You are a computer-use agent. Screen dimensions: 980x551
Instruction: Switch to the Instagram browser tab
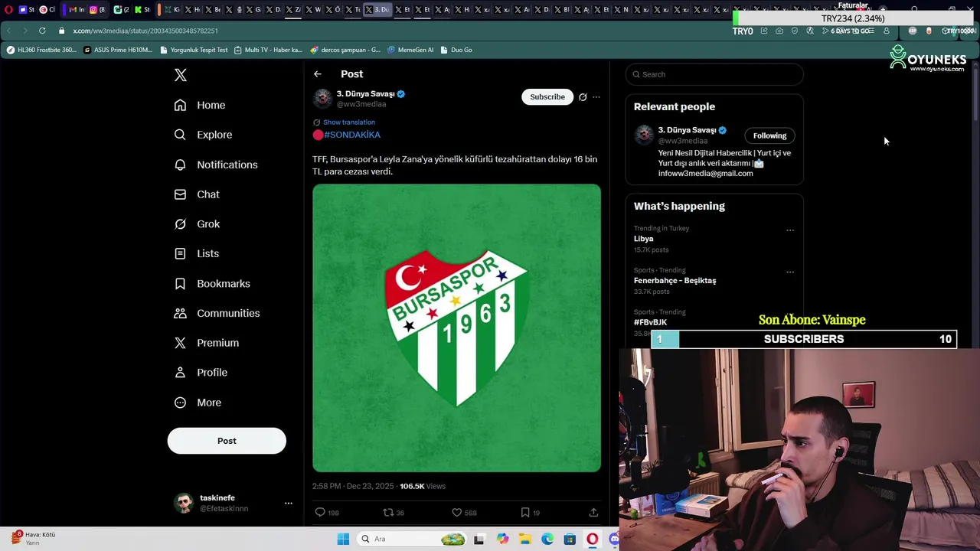point(97,10)
